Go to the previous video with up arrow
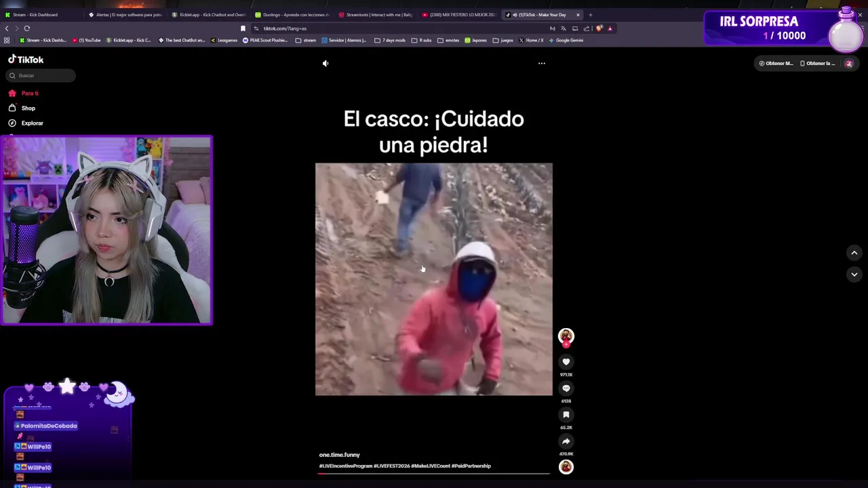Image resolution: width=868 pixels, height=488 pixels. tap(854, 253)
